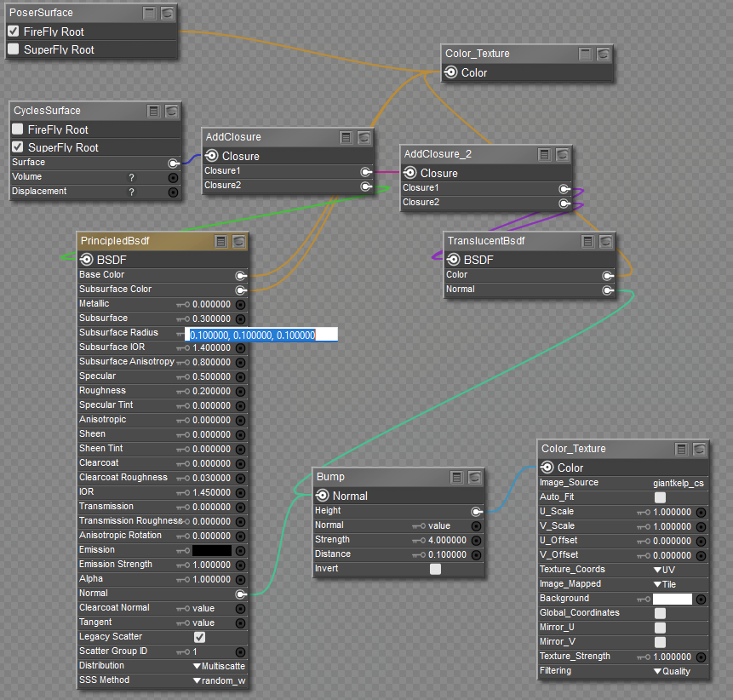Toggle PoserSurface node preview icon
The width and height of the screenshot is (733, 700).
coord(168,13)
